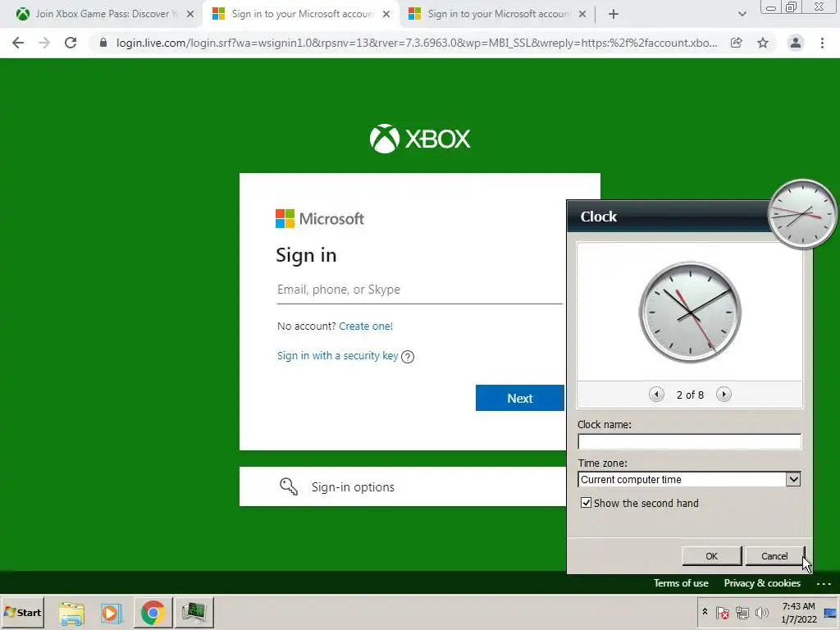Reload the login page
This screenshot has width=840, height=630.
[71, 43]
